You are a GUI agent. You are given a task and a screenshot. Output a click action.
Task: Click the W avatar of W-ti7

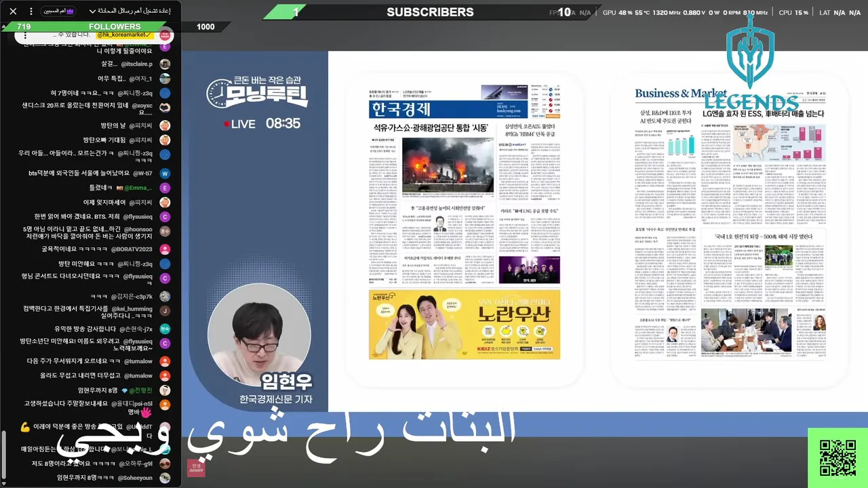tap(165, 174)
